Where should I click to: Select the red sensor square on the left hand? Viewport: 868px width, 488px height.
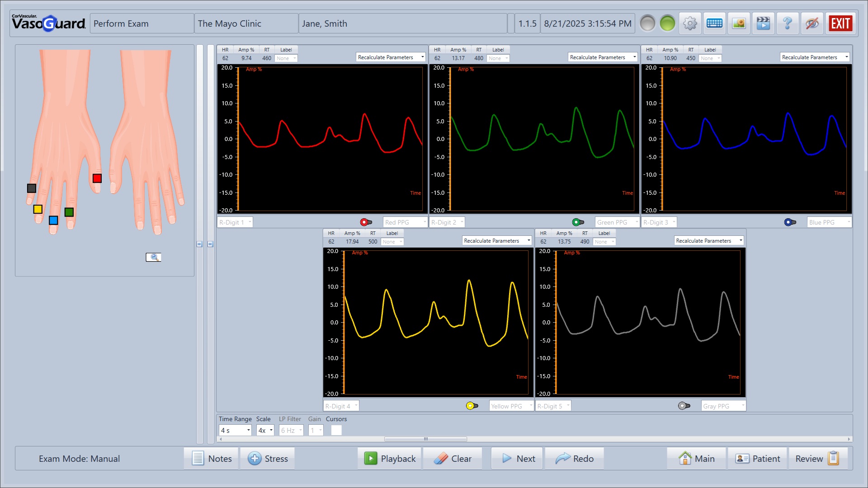(x=97, y=178)
